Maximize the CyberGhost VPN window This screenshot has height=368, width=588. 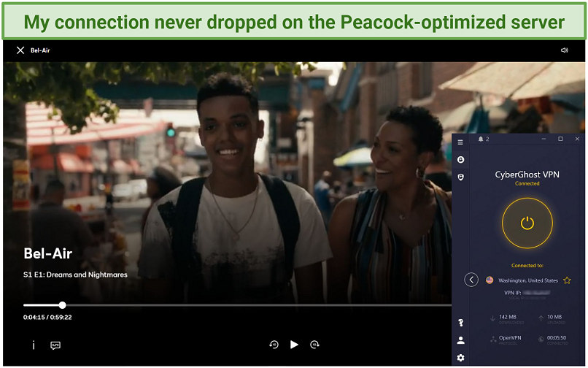pos(560,139)
